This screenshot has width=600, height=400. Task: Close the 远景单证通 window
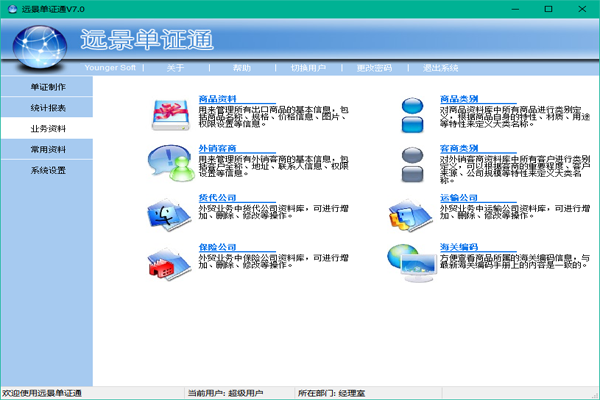pyautogui.click(x=582, y=9)
